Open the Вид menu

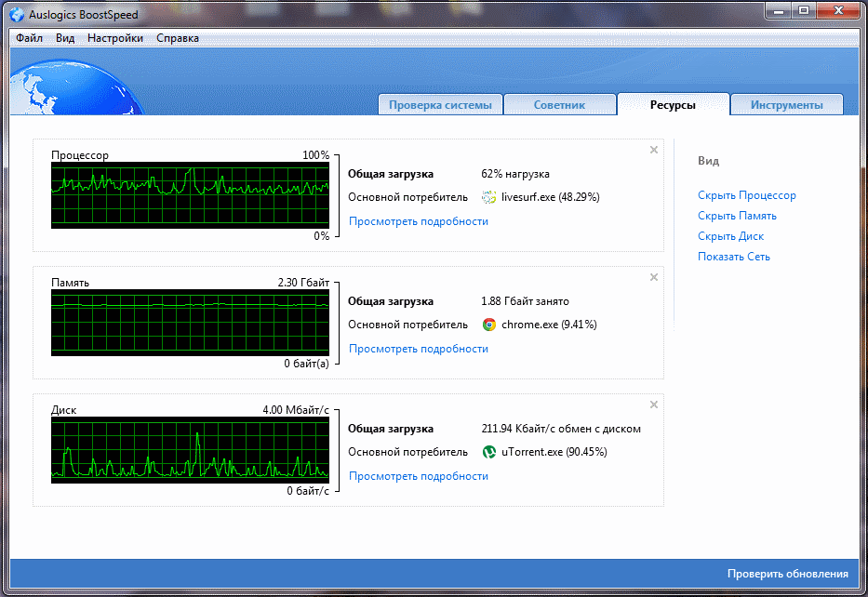65,38
